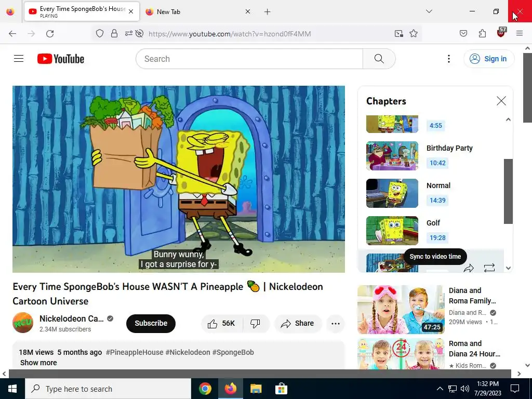Click Sync to video time
The width and height of the screenshot is (532, 399).
(x=435, y=257)
